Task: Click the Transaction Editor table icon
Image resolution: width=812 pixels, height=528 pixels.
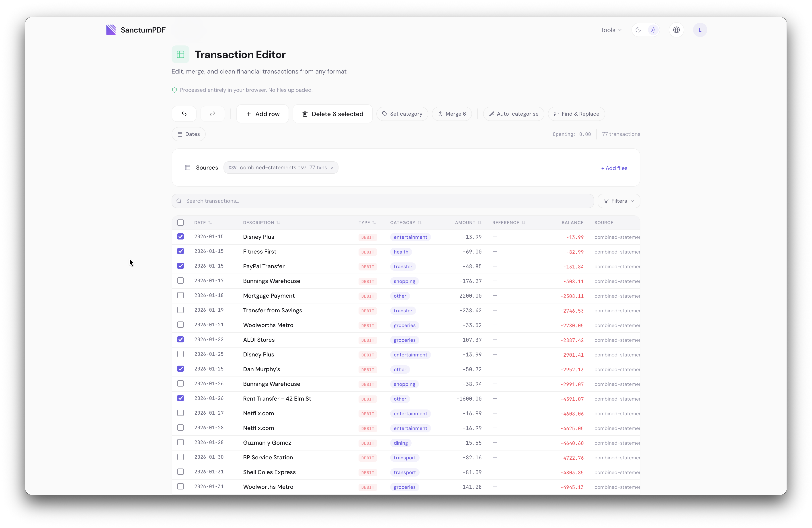Action: tap(180, 54)
